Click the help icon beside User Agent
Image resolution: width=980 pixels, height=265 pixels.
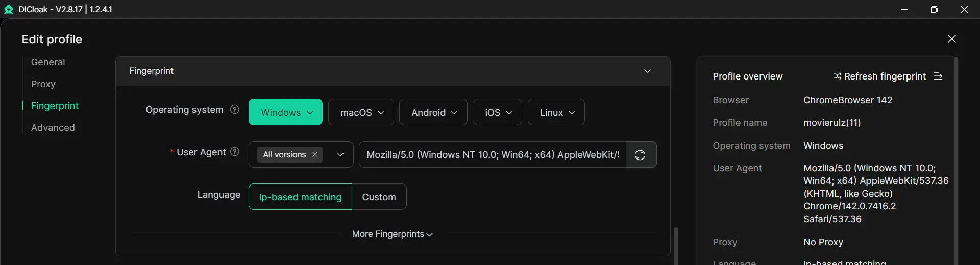pyautogui.click(x=235, y=152)
